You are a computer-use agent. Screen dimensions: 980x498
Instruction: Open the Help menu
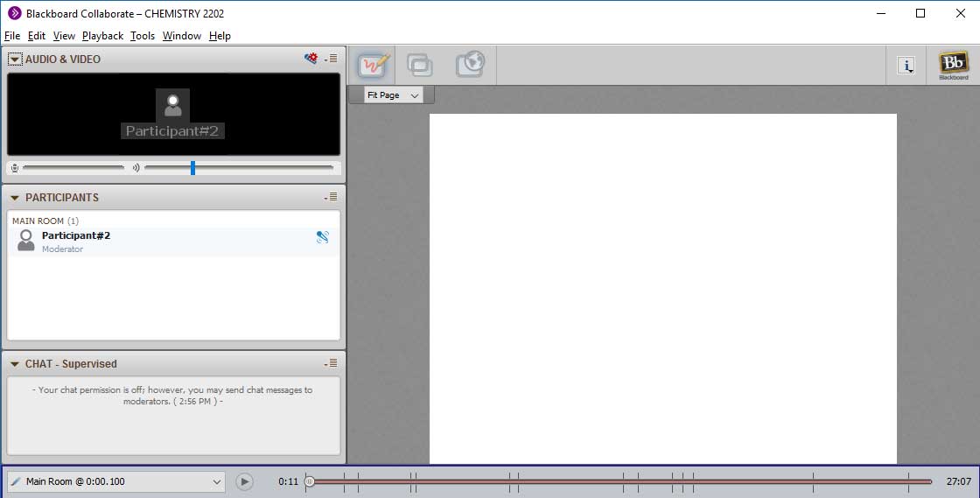click(x=220, y=36)
